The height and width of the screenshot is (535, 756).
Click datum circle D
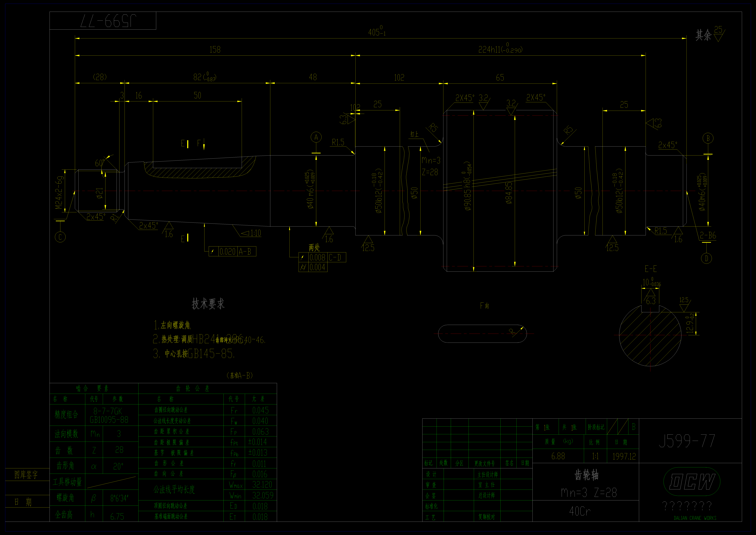(706, 258)
